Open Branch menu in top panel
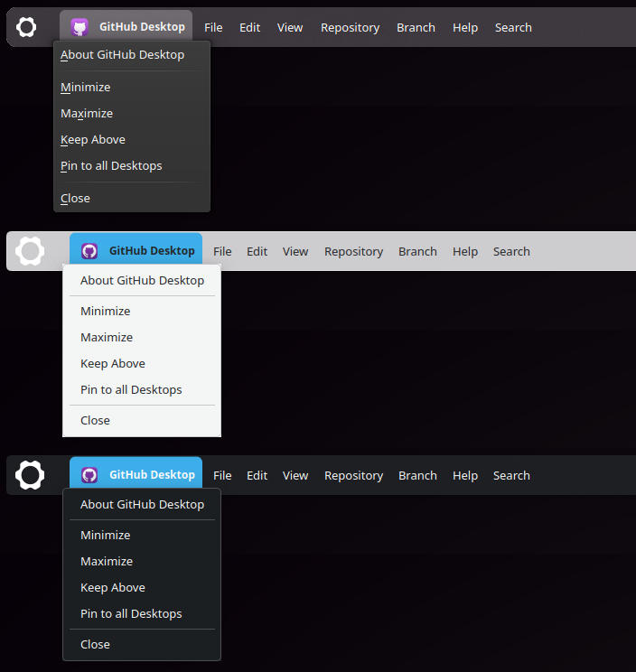 (416, 27)
